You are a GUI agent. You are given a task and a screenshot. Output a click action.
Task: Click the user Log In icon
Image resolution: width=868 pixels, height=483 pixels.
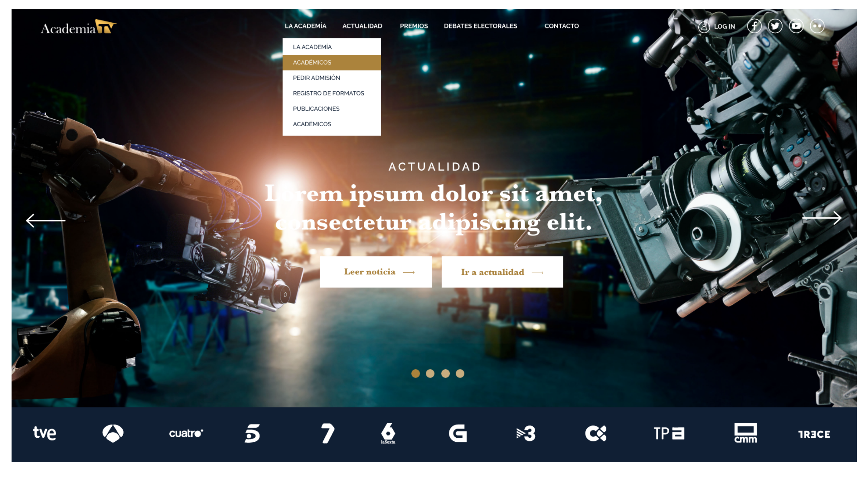click(704, 27)
